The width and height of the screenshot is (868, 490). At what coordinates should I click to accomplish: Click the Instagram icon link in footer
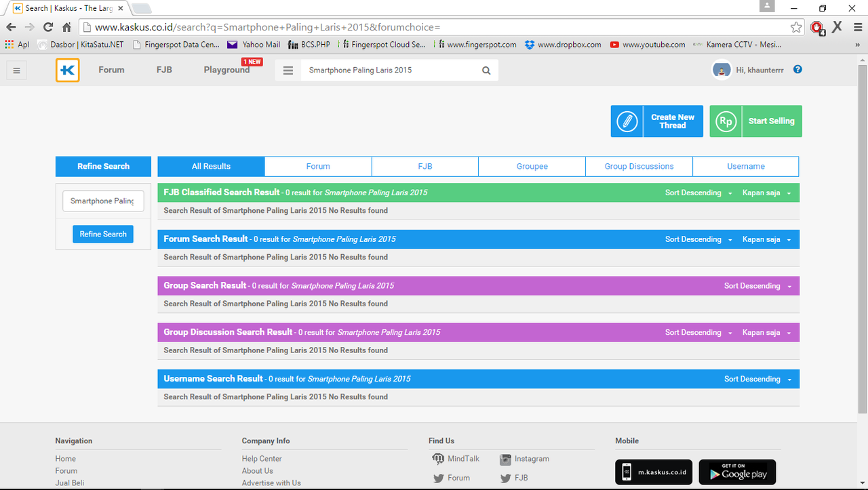[x=505, y=460]
